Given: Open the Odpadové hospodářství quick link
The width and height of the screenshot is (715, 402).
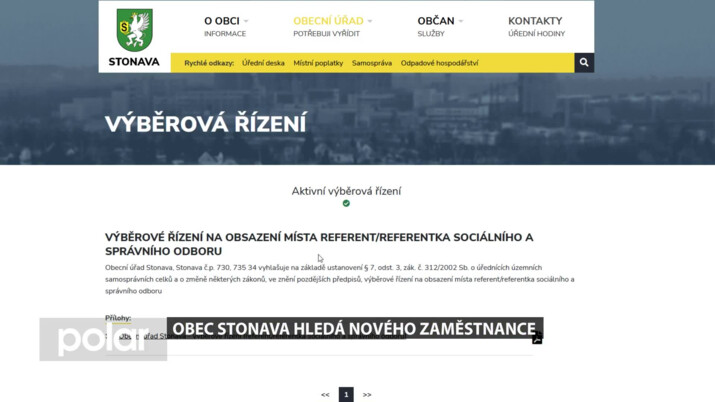Looking at the screenshot, I should pyautogui.click(x=439, y=63).
